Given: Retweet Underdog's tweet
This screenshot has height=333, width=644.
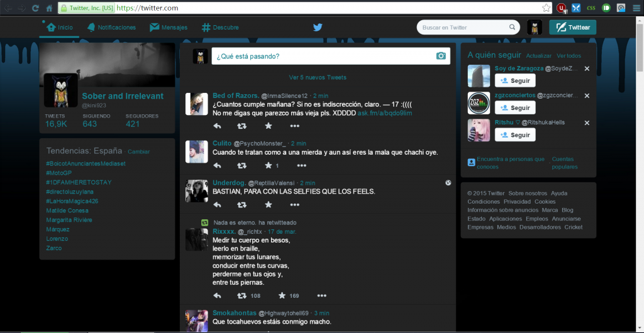Looking at the screenshot, I should [242, 205].
